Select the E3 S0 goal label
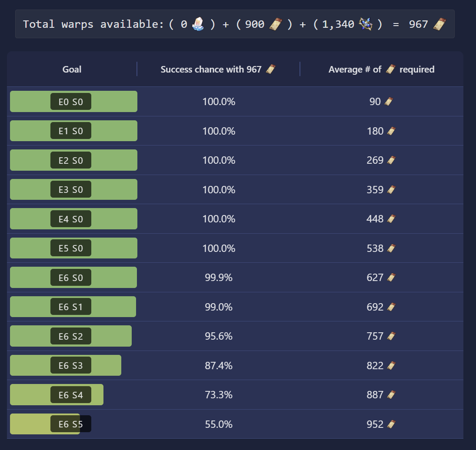The width and height of the screenshot is (476, 450). (71, 189)
